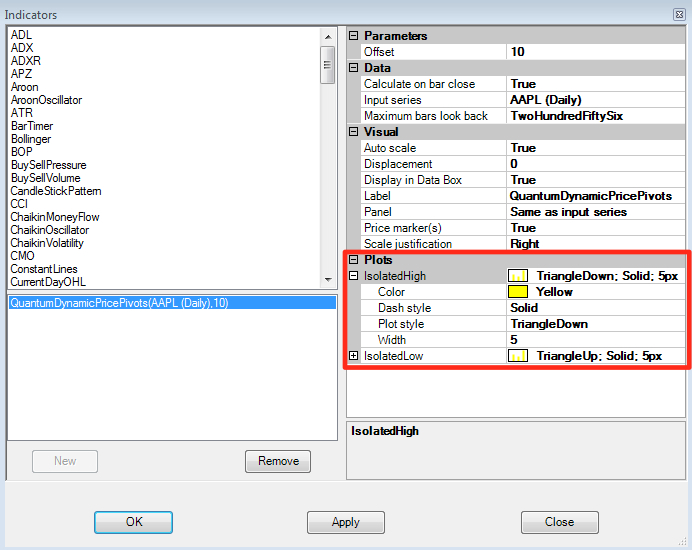Select BOP in indicator list

22,152
